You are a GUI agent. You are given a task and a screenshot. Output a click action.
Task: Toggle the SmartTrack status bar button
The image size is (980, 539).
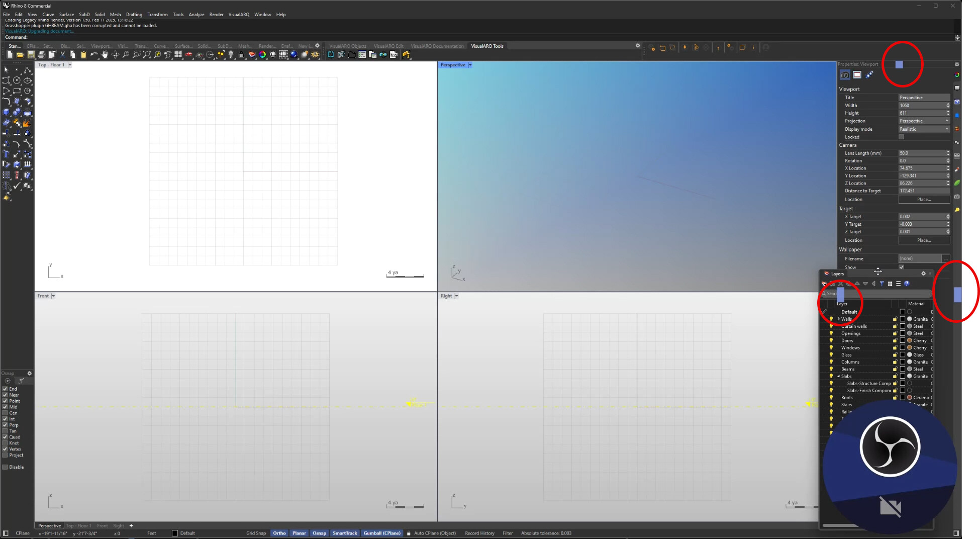tap(345, 533)
